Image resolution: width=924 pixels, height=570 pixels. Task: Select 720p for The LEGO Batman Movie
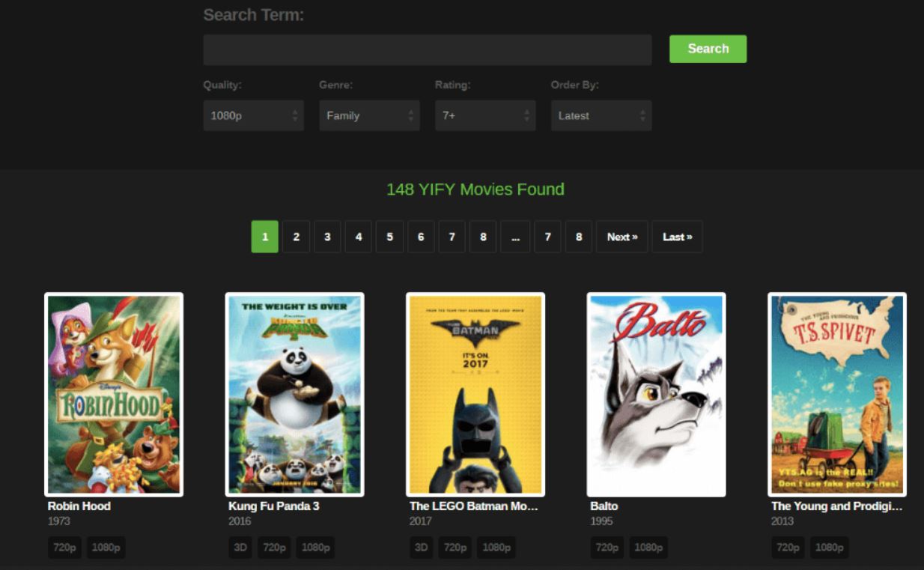click(x=455, y=548)
